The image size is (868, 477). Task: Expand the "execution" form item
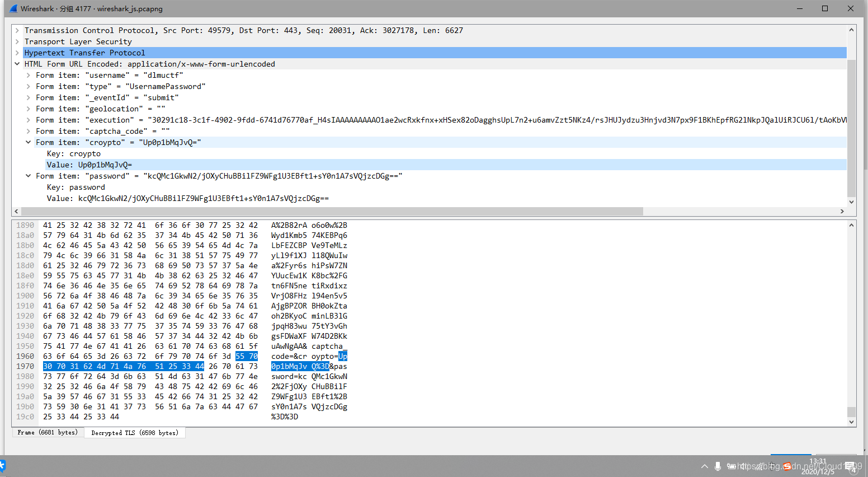tap(29, 120)
